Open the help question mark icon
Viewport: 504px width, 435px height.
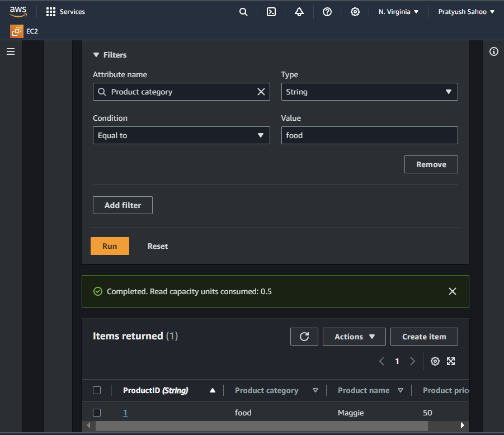(327, 12)
